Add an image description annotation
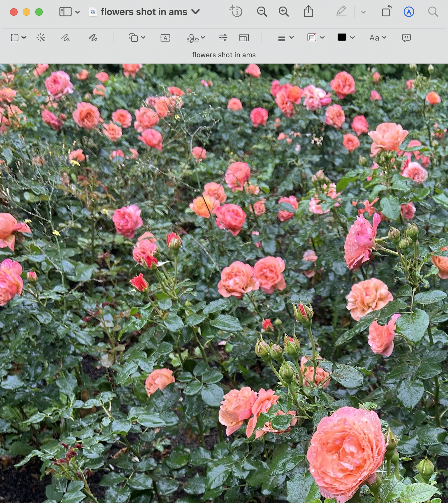 pyautogui.click(x=406, y=38)
